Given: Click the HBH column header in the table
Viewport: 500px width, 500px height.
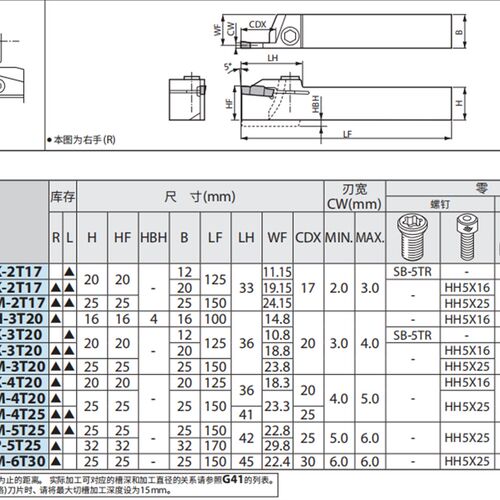Looking at the screenshot, I should [x=154, y=238].
